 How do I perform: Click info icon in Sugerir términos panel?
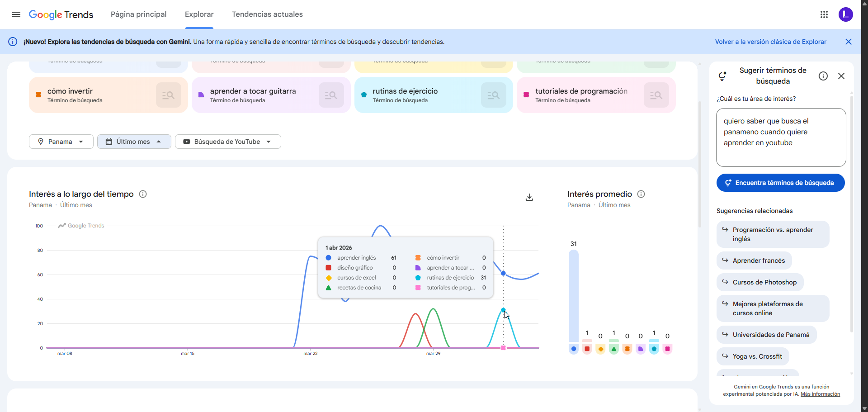[x=823, y=76]
